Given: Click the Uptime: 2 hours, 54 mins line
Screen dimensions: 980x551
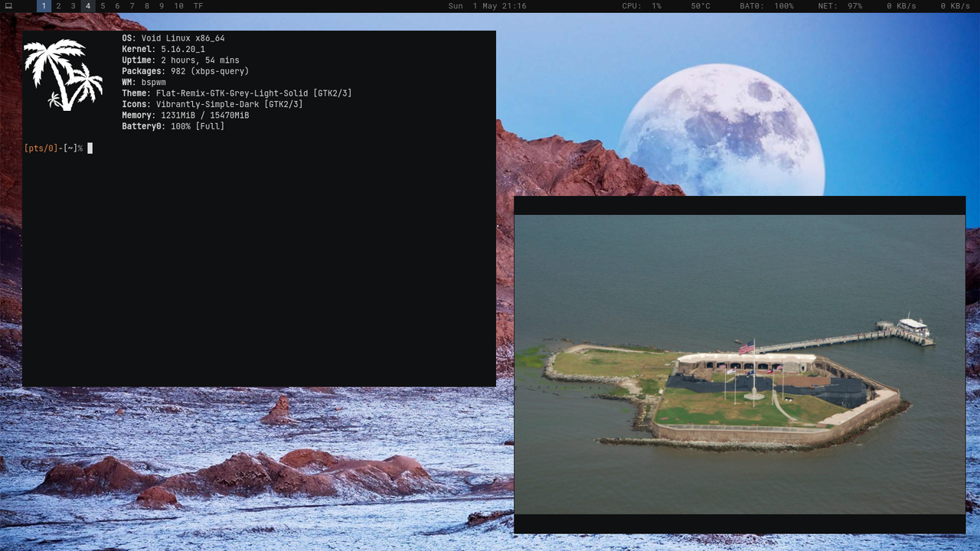Looking at the screenshot, I should pos(181,60).
